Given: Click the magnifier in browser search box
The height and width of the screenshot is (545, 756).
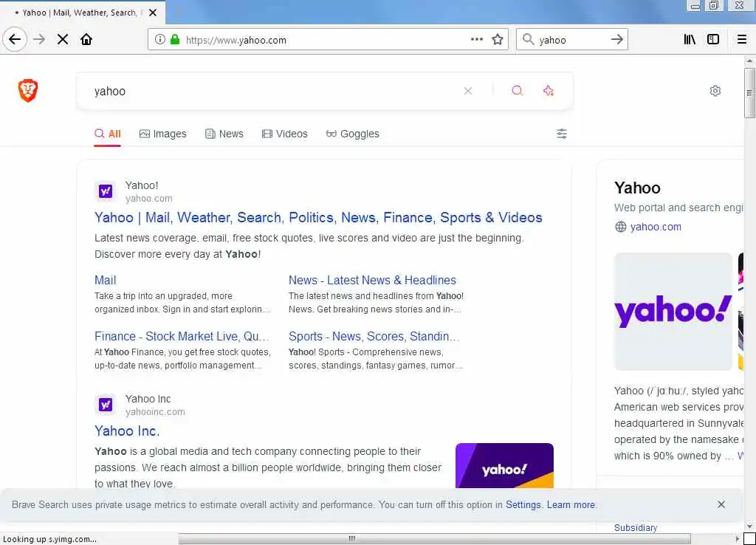Looking at the screenshot, I should 528,40.
